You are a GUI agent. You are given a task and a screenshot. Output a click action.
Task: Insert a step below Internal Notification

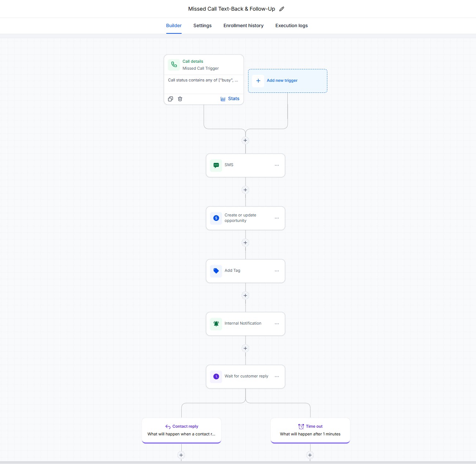[x=246, y=348]
